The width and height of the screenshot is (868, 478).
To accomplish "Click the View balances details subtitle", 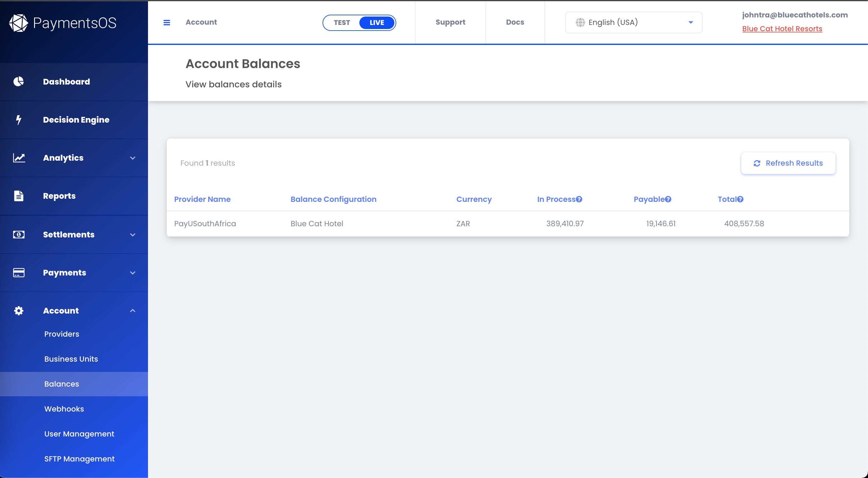I will tap(234, 84).
